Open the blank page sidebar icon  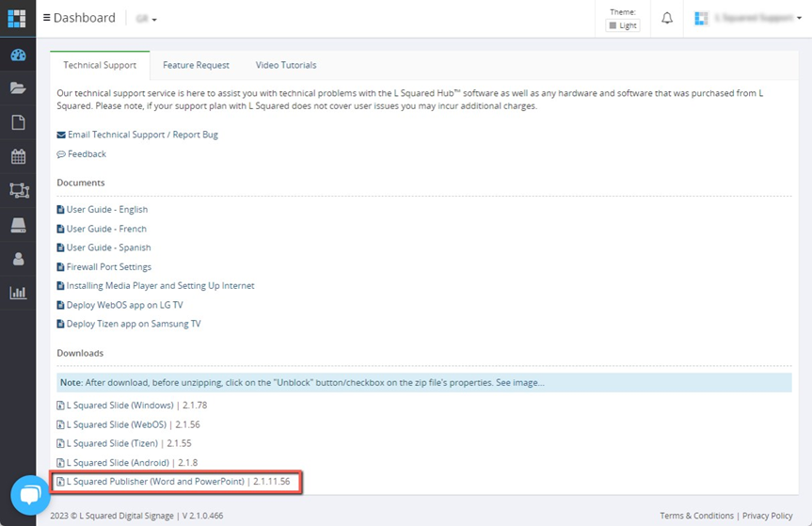18,122
